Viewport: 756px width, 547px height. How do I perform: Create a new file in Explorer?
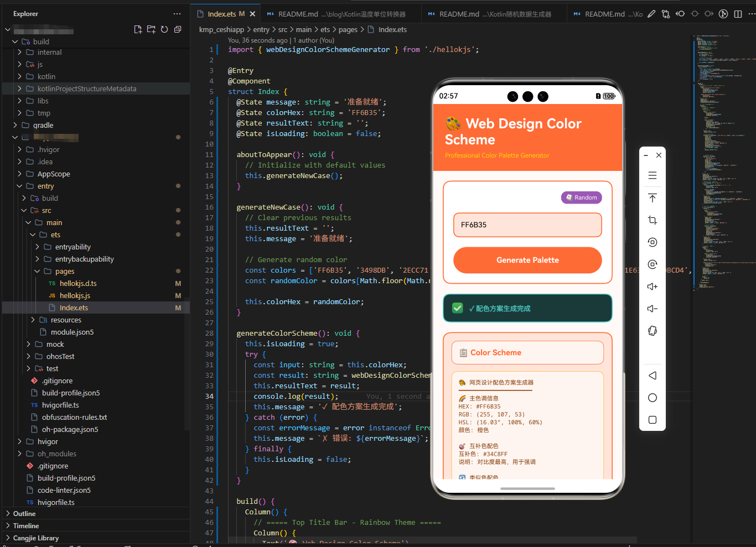(x=138, y=29)
